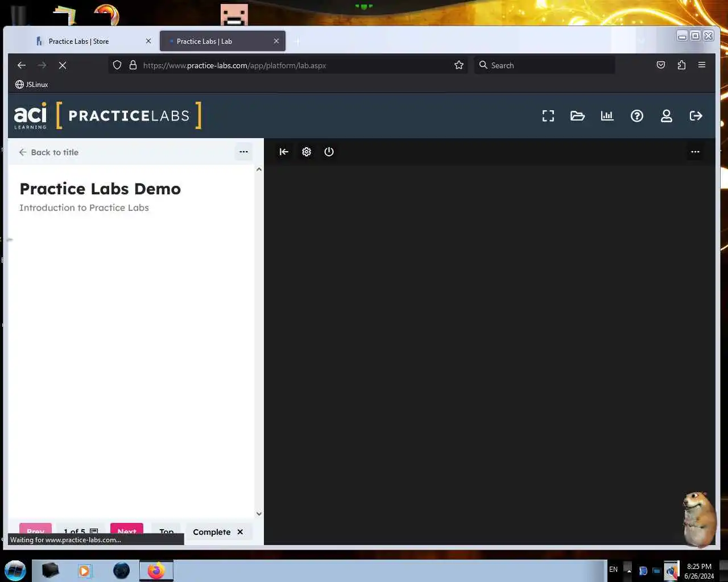The width and height of the screenshot is (728, 582).
Task: Click the browser back arrow
Action: tap(22, 65)
